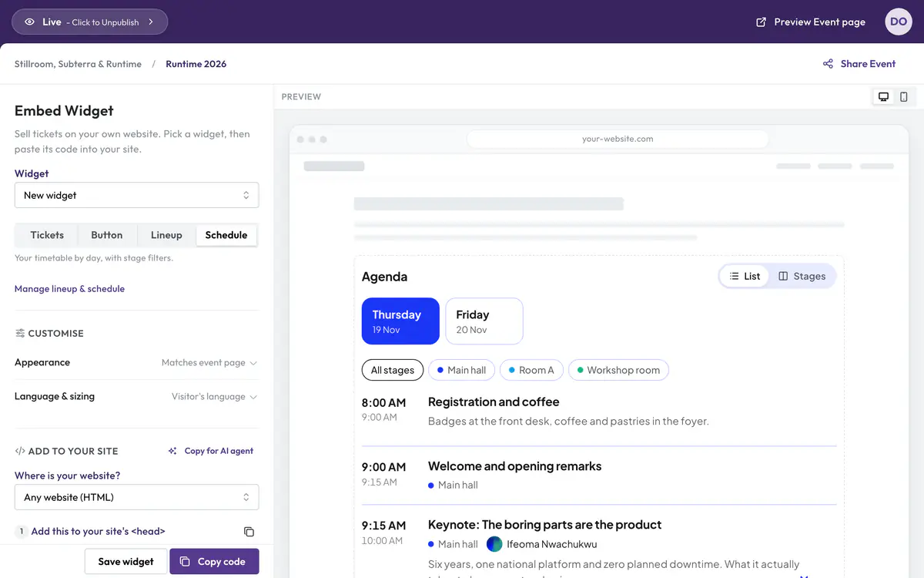This screenshot has width=924, height=578.
Task: Select the Lineup widget tab
Action: coord(166,235)
